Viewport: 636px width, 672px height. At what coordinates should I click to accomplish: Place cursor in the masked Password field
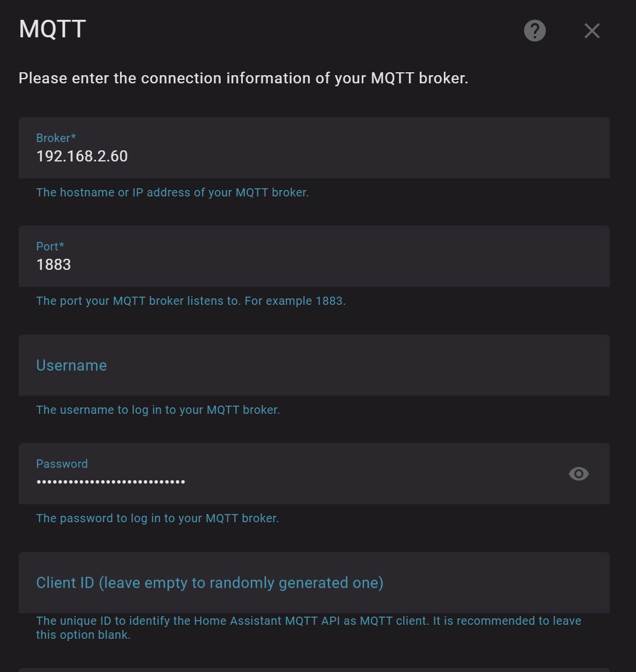[291, 481]
